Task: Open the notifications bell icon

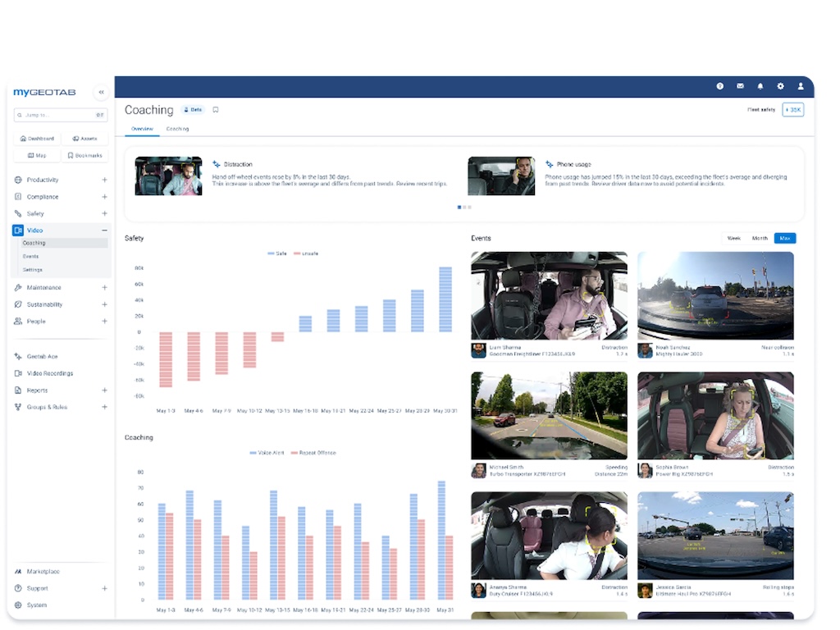Action: [x=760, y=86]
